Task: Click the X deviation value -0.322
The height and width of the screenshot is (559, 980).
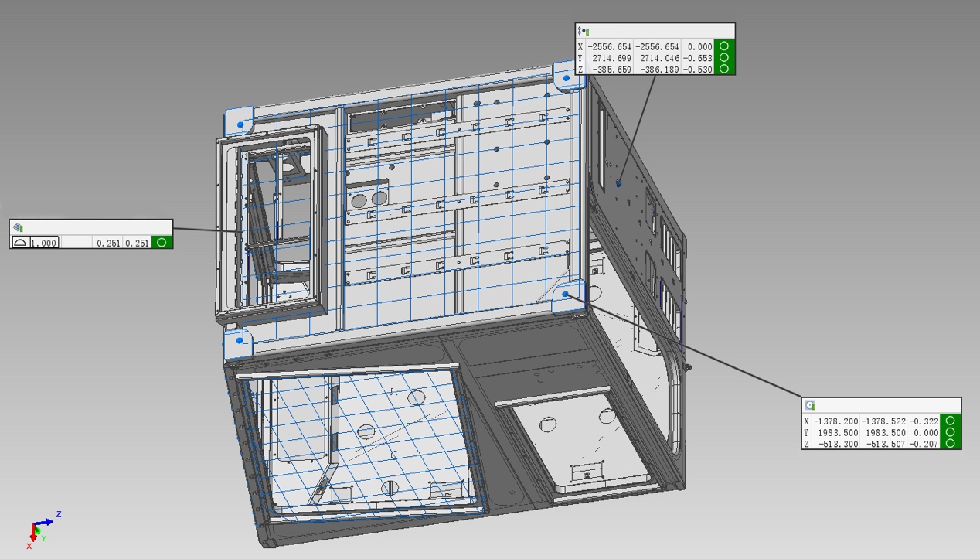Action: (x=923, y=421)
